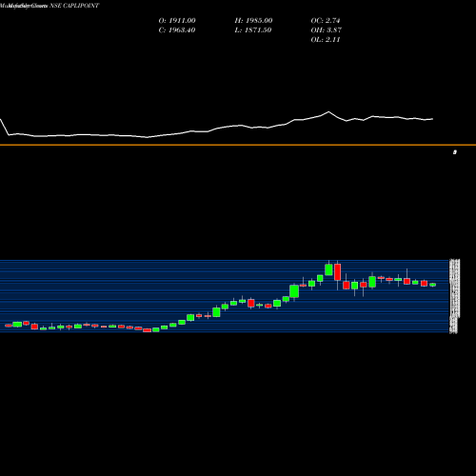Click the peak of the white indicator line
This screenshot has height=476, width=476.
tap(328, 111)
